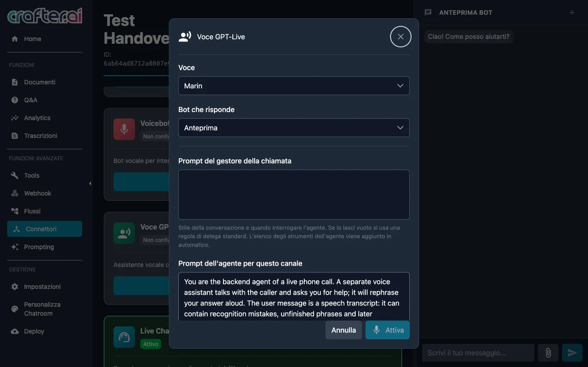
Task: Click the Flussi flow icon
Action: (x=15, y=211)
